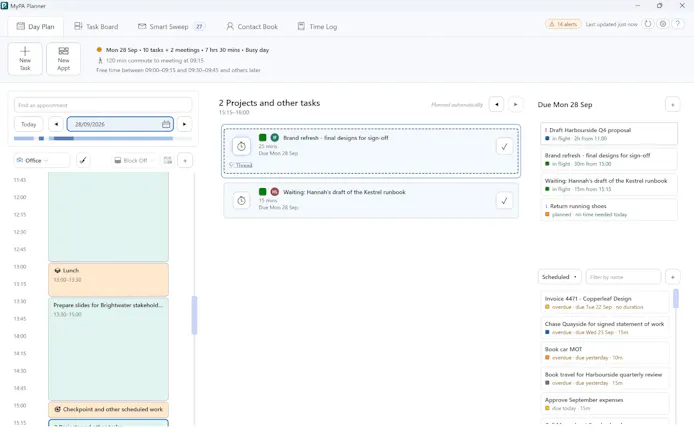Create a New Task
This screenshot has width=694, height=440.
pyautogui.click(x=25, y=59)
